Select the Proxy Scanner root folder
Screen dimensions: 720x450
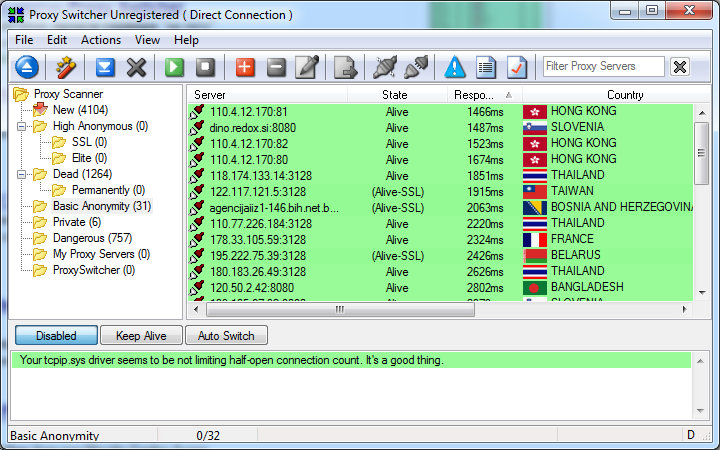pos(68,94)
